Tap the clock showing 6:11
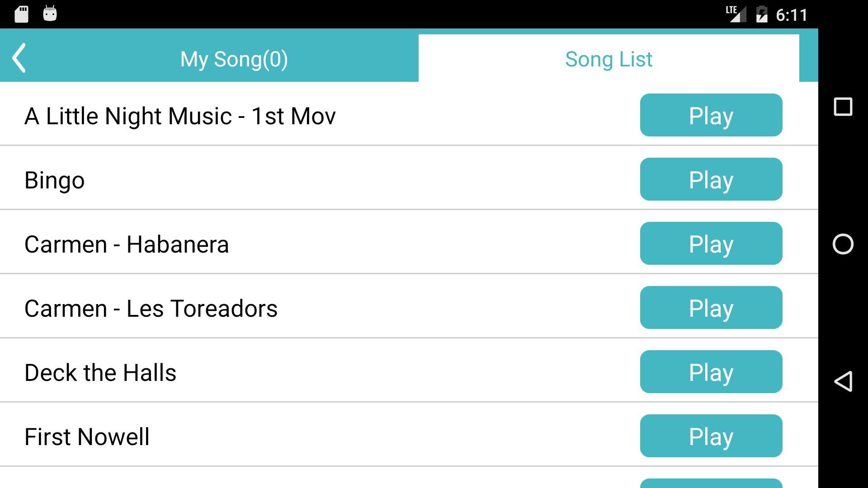868x488 pixels. click(x=792, y=15)
